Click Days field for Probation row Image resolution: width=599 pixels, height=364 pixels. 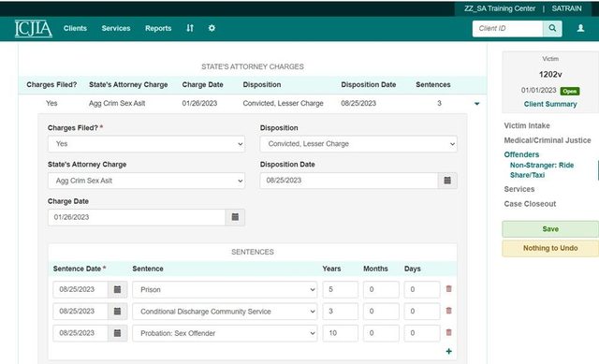[422, 333]
